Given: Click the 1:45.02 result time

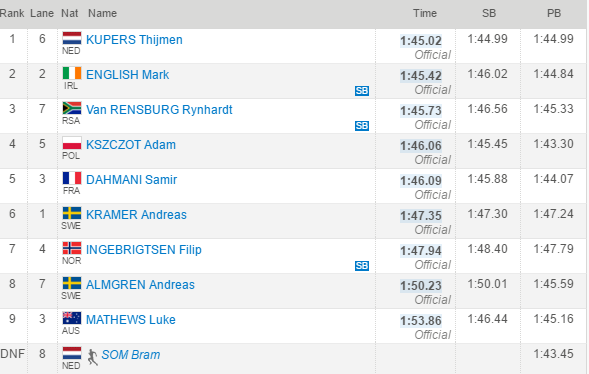Looking at the screenshot, I should pyautogui.click(x=421, y=41).
